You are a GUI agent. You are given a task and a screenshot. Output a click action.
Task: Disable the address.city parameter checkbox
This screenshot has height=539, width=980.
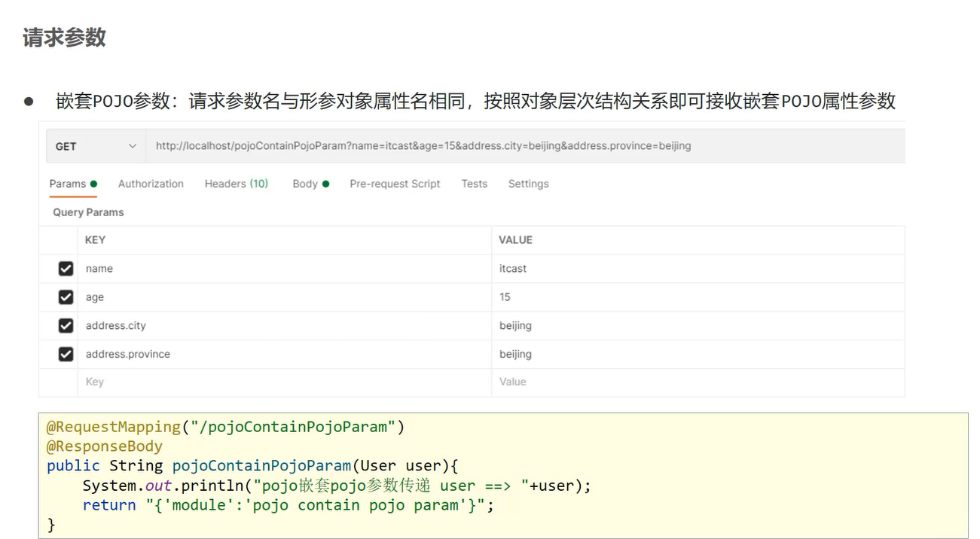66,326
